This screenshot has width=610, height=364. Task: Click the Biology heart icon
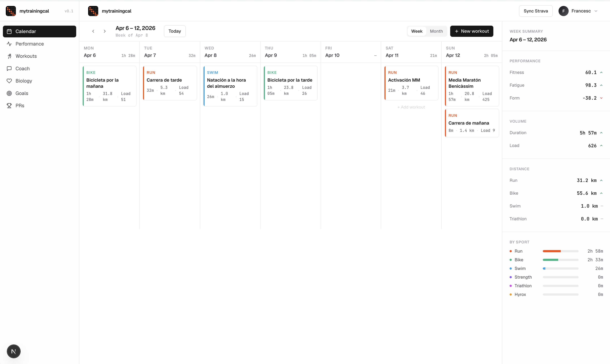pos(9,81)
